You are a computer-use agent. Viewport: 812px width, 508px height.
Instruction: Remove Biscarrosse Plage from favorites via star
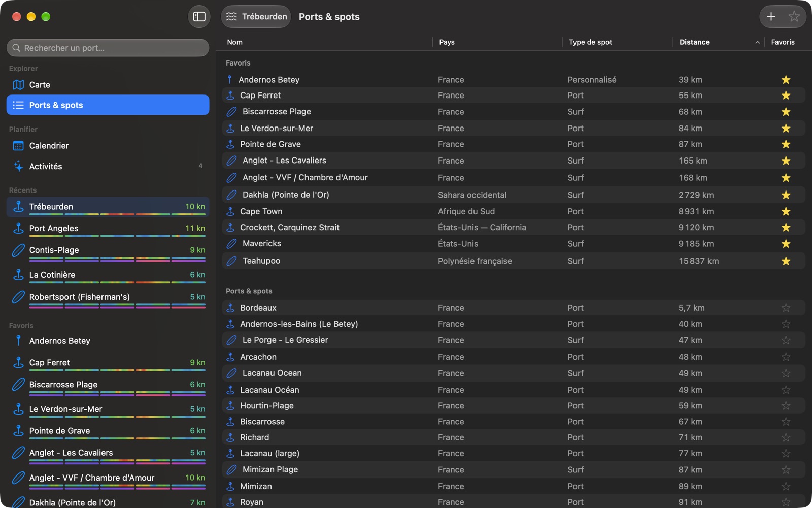[x=786, y=112]
